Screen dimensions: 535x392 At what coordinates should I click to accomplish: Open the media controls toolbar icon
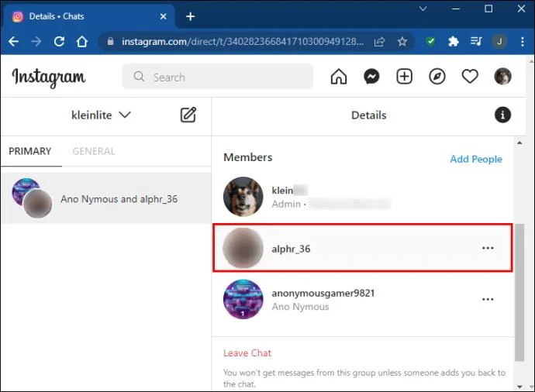pos(476,42)
